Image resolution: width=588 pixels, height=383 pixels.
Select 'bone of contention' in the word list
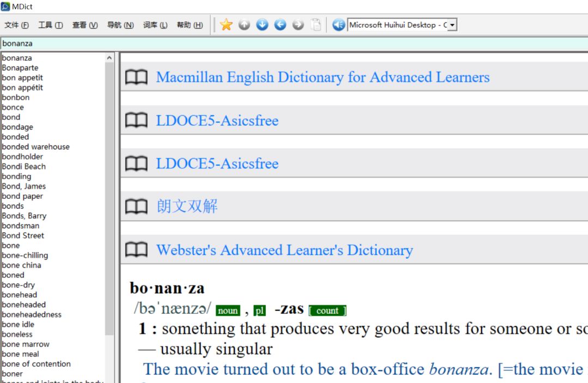pyautogui.click(x=36, y=364)
